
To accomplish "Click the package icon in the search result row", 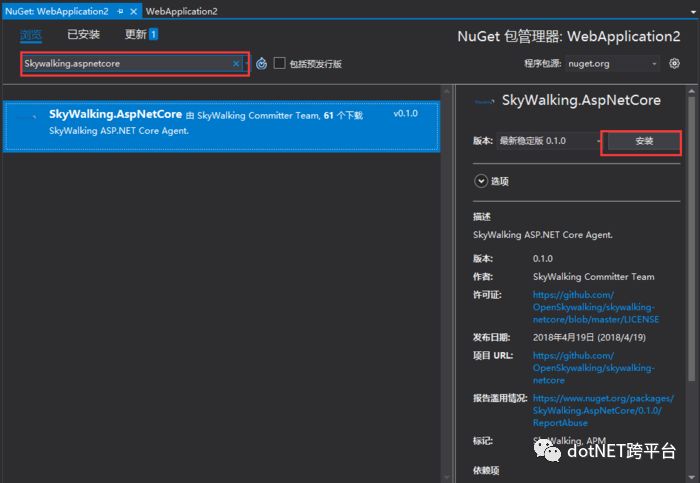I will pos(26,117).
